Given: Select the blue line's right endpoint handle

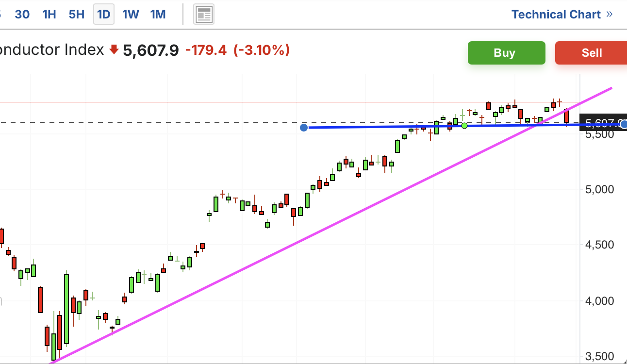Looking at the screenshot, I should (x=624, y=124).
